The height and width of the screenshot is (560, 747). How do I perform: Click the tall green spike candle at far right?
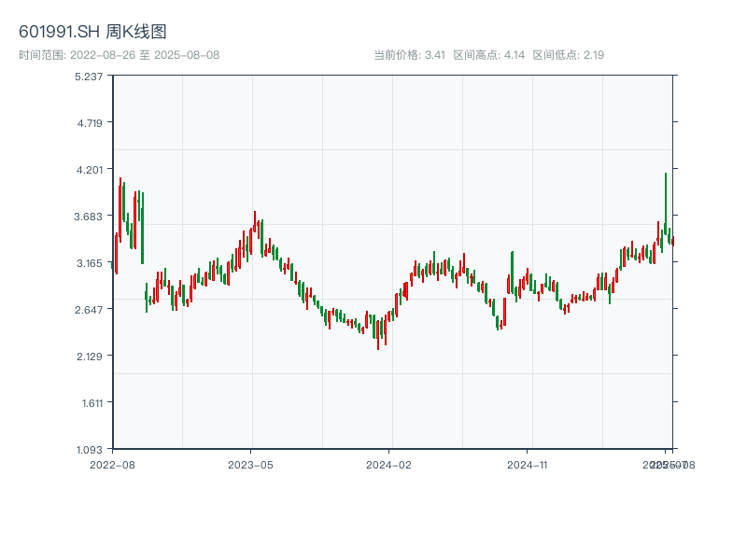point(666,201)
